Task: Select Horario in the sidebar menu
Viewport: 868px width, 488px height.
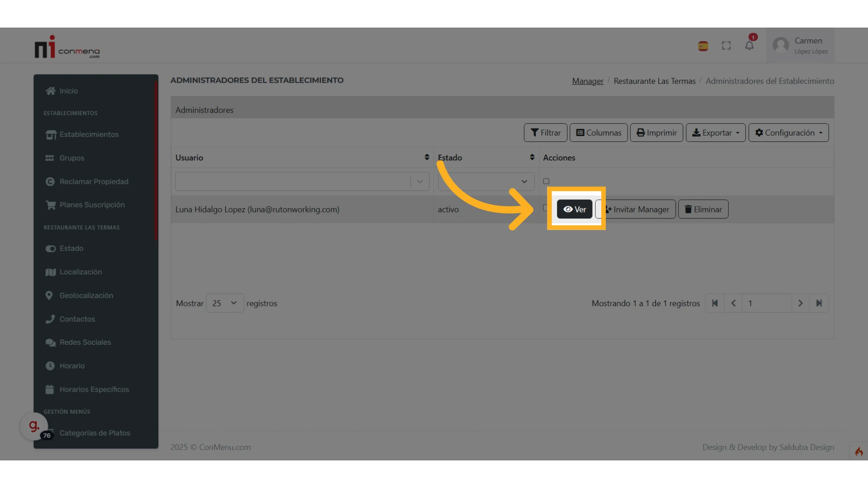Action: 72,366
